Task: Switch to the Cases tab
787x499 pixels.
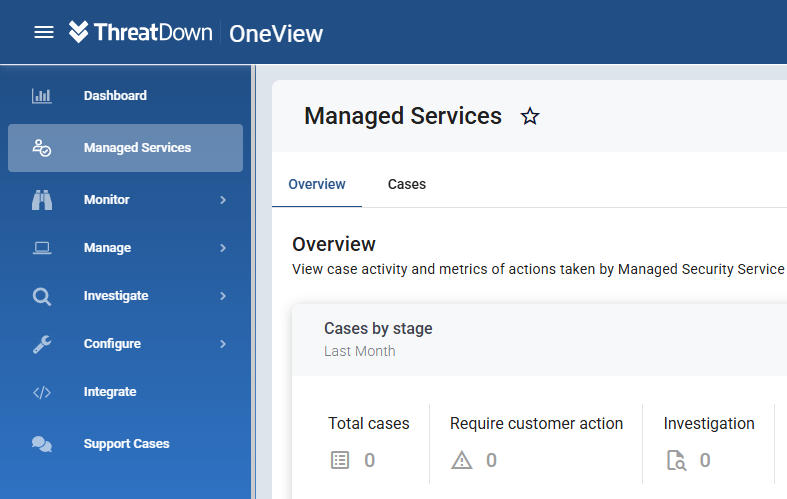Action: coord(407,184)
